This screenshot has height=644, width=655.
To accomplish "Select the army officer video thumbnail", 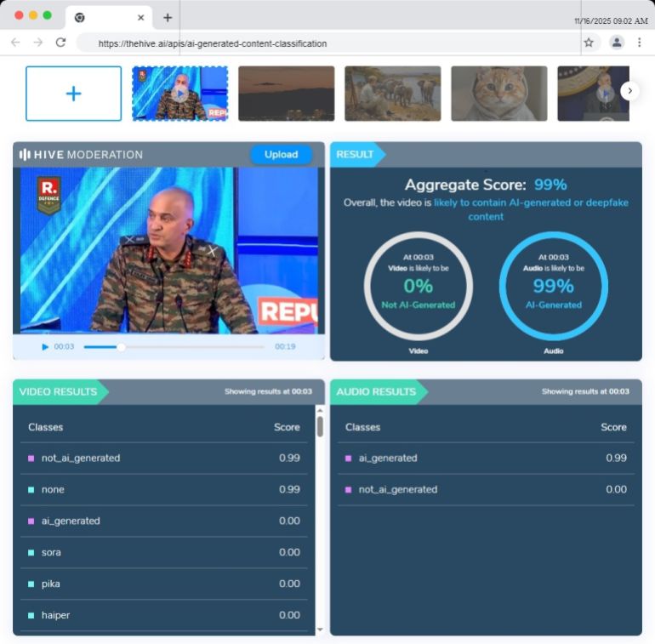I will (180, 94).
